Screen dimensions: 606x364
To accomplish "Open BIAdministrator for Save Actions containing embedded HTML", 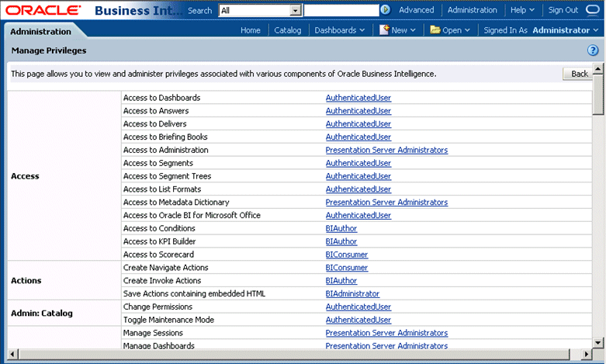I will [352, 293].
